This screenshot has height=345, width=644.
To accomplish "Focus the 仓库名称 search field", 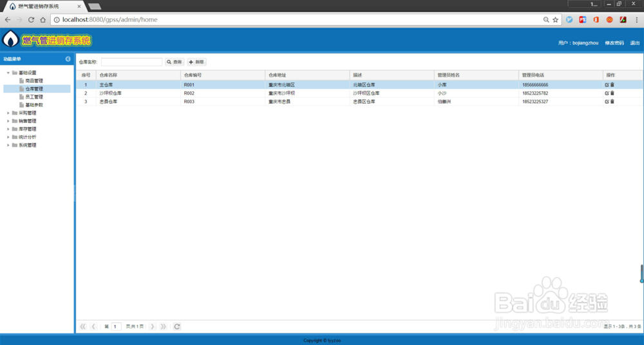I will (132, 62).
